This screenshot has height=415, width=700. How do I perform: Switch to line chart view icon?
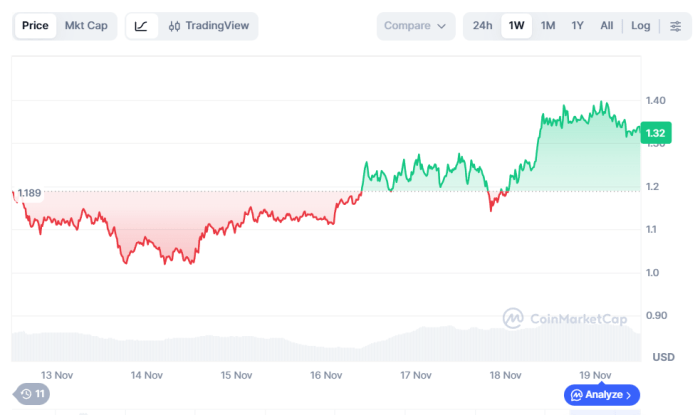click(142, 26)
